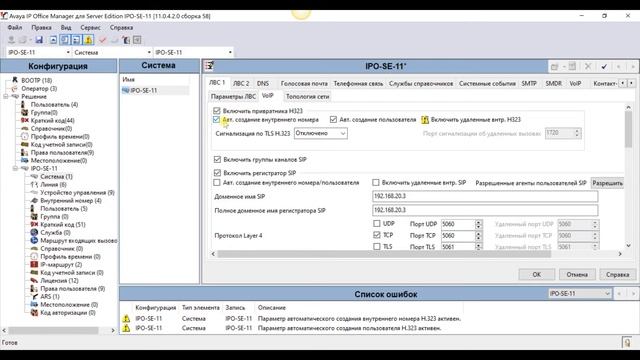This screenshot has width=640, height=360.
Task: Switch to ЛВС 2 tab
Action: click(x=241, y=83)
